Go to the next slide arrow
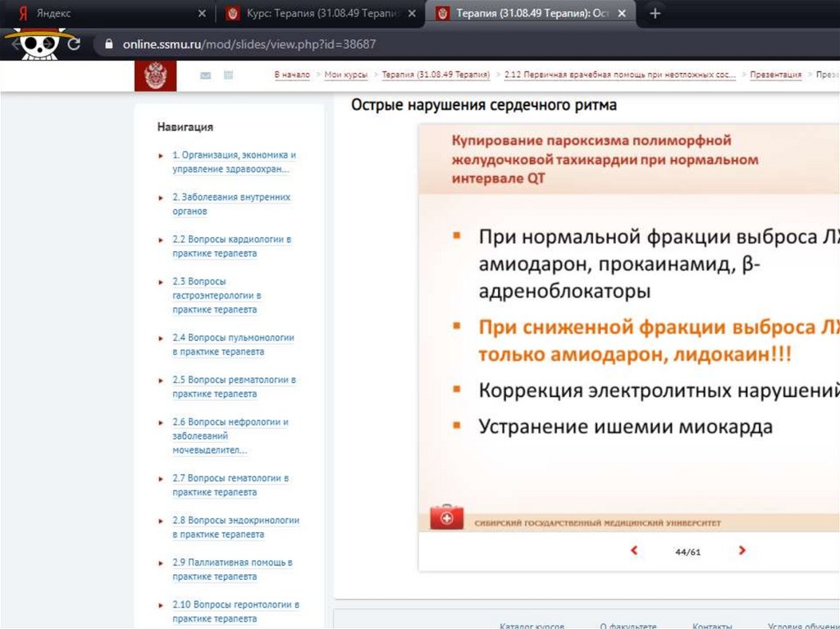 pos(742,550)
